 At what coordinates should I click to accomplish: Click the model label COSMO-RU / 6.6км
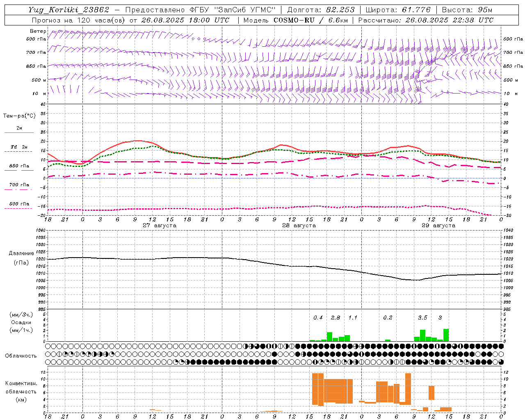click(311, 20)
